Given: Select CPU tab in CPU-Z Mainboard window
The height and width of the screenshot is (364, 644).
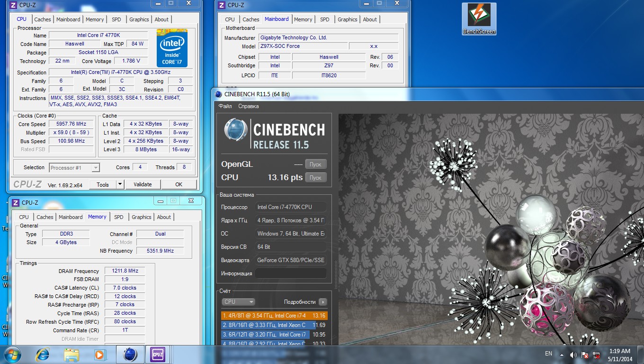Looking at the screenshot, I should click(230, 19).
